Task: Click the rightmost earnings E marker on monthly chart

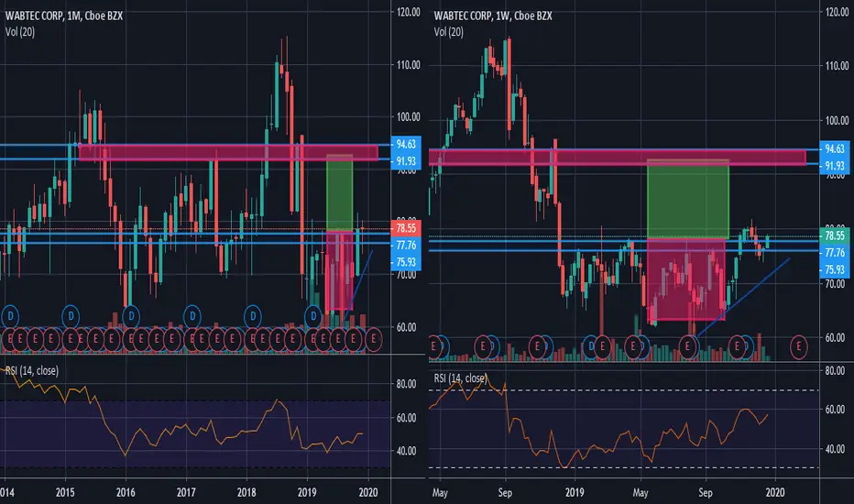Action: pyautogui.click(x=374, y=339)
